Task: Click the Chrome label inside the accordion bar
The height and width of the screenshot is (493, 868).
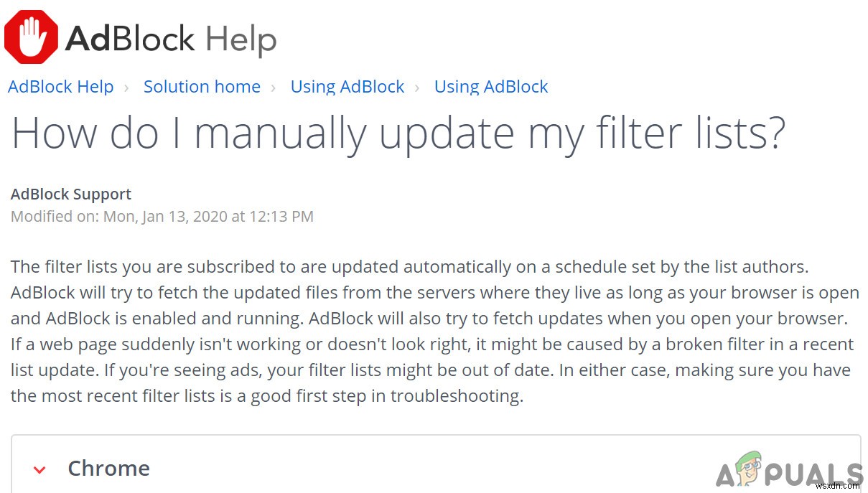Action: click(108, 468)
